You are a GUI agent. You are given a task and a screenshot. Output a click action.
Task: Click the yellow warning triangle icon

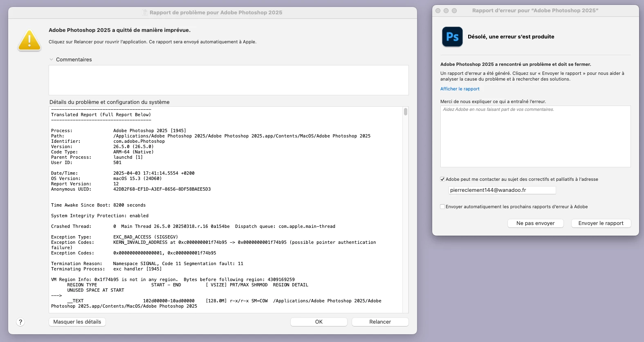(29, 40)
